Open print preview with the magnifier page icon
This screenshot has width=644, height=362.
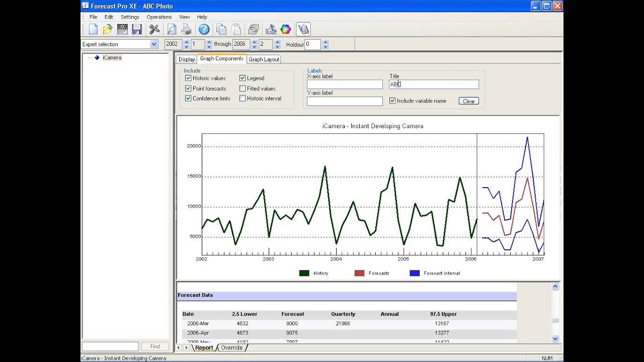(x=172, y=29)
